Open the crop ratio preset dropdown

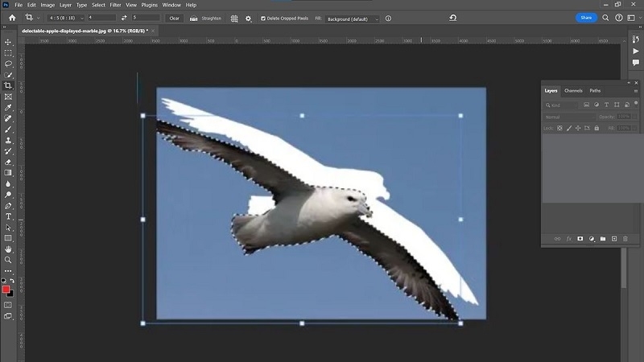(66, 18)
